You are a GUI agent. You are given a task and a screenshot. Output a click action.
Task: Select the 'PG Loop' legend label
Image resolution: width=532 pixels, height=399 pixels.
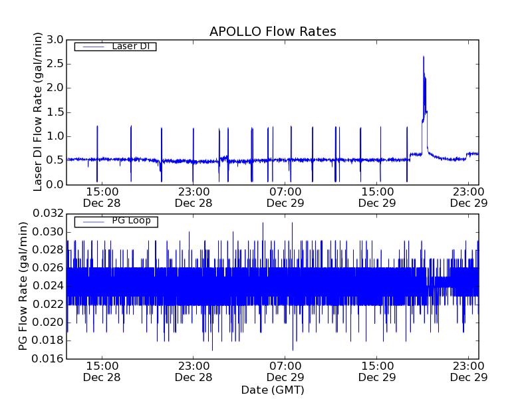click(131, 221)
